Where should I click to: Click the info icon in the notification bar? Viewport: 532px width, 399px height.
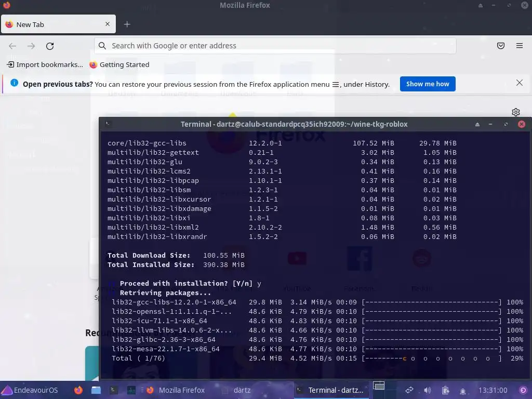click(14, 83)
